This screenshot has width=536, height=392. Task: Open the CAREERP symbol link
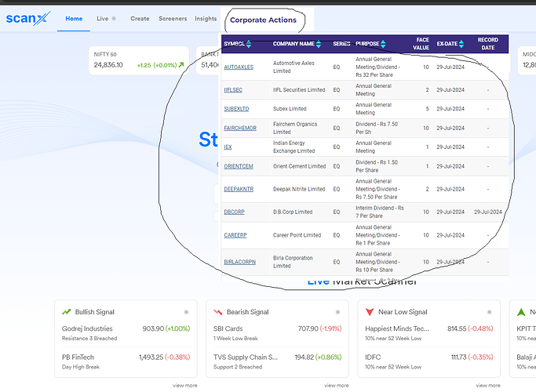point(235,235)
